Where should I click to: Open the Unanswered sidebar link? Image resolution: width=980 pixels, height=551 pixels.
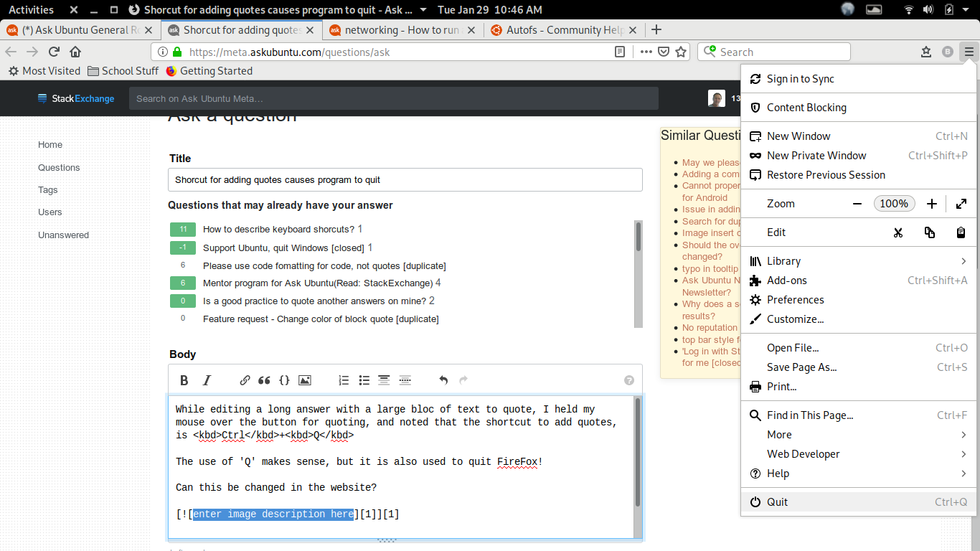tap(64, 235)
